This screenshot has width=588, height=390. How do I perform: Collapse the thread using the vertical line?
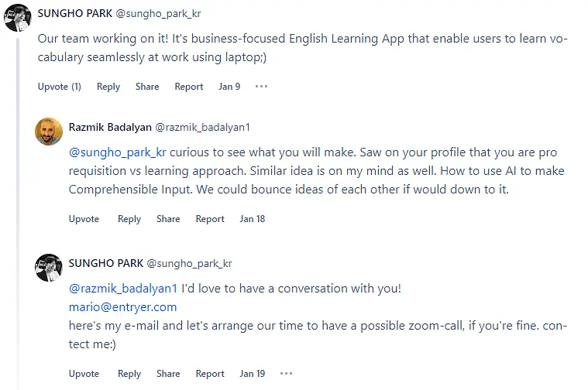pos(17,214)
